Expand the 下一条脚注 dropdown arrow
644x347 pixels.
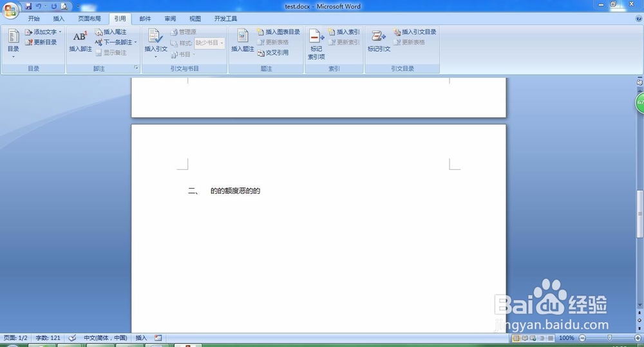point(135,42)
